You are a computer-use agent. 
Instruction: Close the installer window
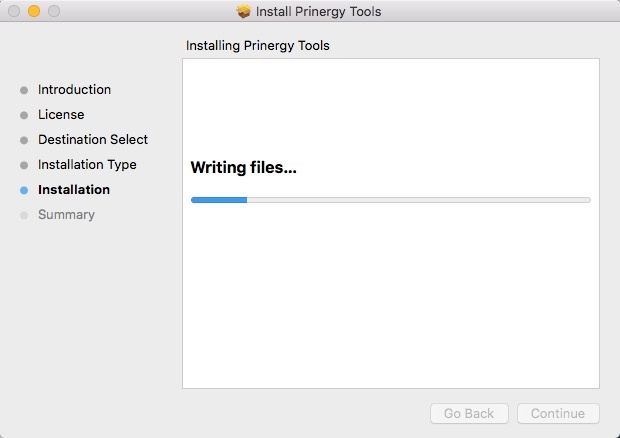point(14,12)
